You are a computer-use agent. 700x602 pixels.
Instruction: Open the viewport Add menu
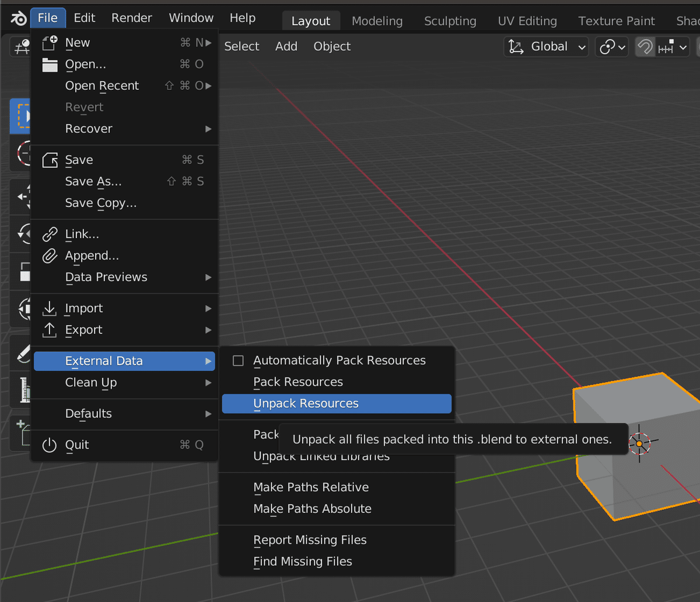[x=286, y=47]
